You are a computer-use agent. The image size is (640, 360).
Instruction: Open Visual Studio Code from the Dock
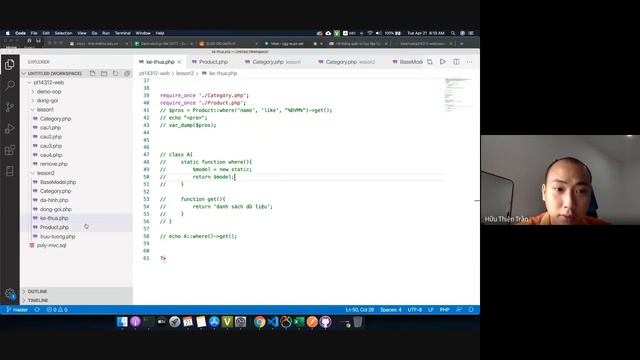click(273, 322)
